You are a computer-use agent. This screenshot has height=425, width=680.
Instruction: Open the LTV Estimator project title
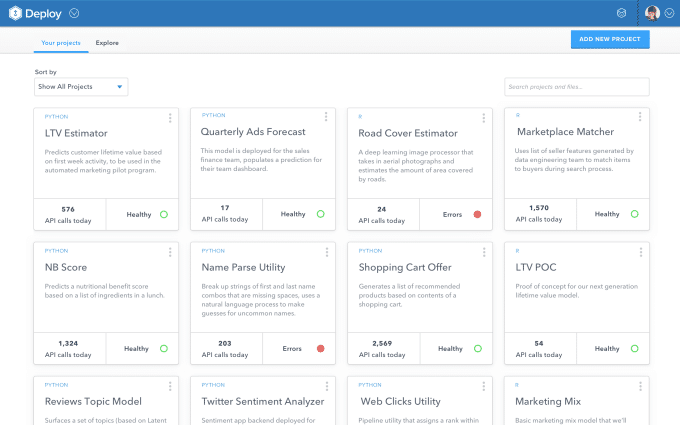click(76, 133)
